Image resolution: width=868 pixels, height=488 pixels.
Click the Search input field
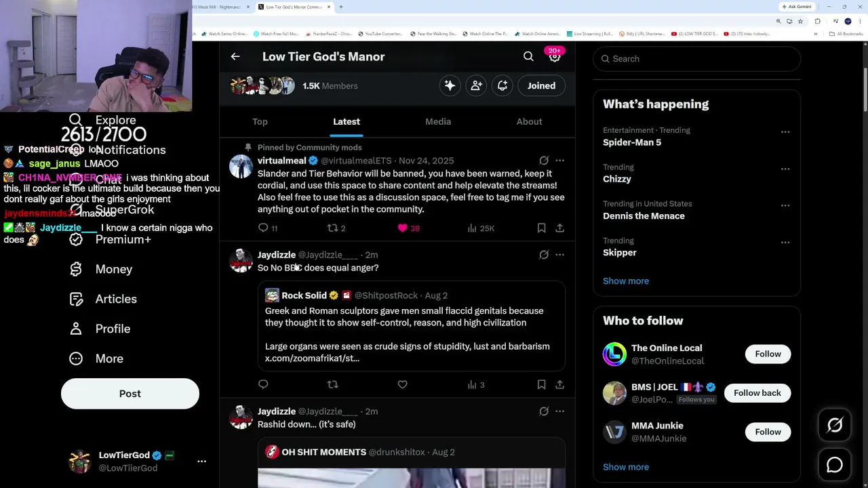[697, 59]
